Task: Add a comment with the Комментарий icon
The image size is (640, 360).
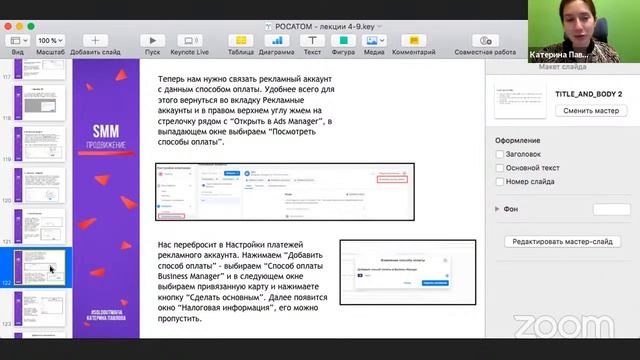Action: [x=414, y=40]
